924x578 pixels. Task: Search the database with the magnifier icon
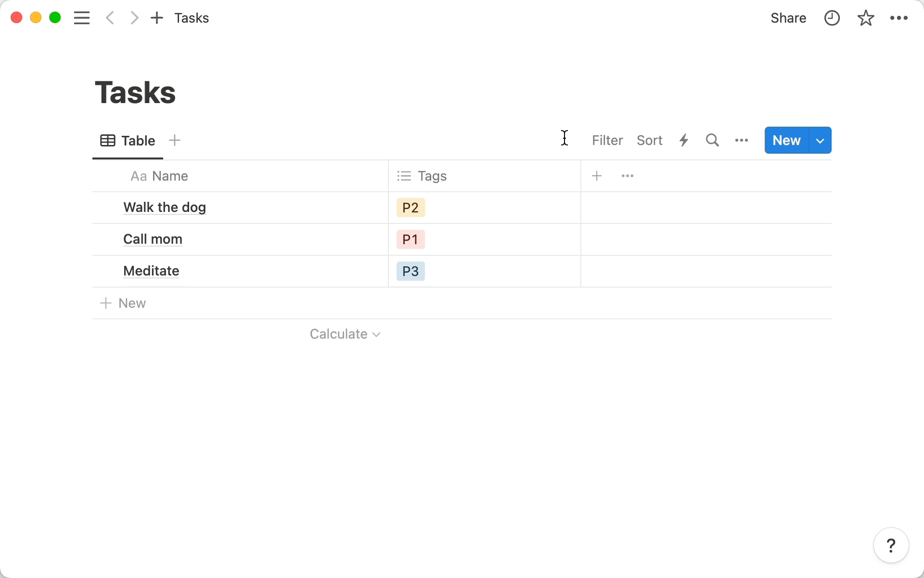coord(712,140)
